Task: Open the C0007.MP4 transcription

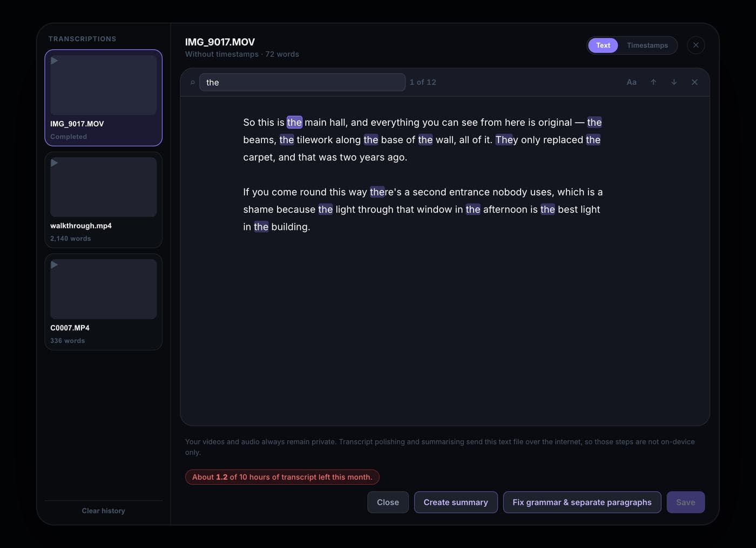Action: (104, 302)
